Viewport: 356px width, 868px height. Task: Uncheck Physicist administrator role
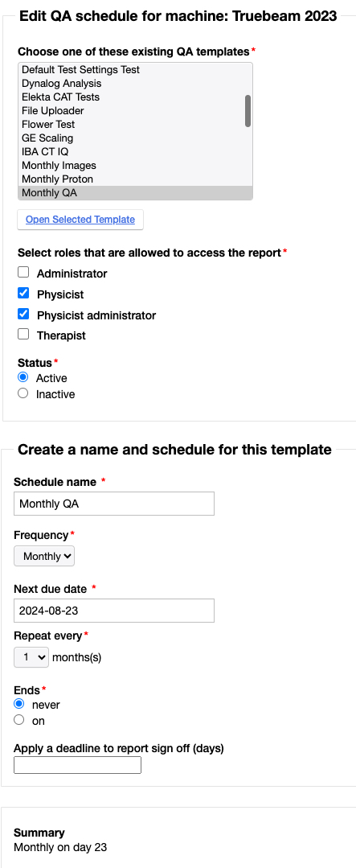pos(23,314)
